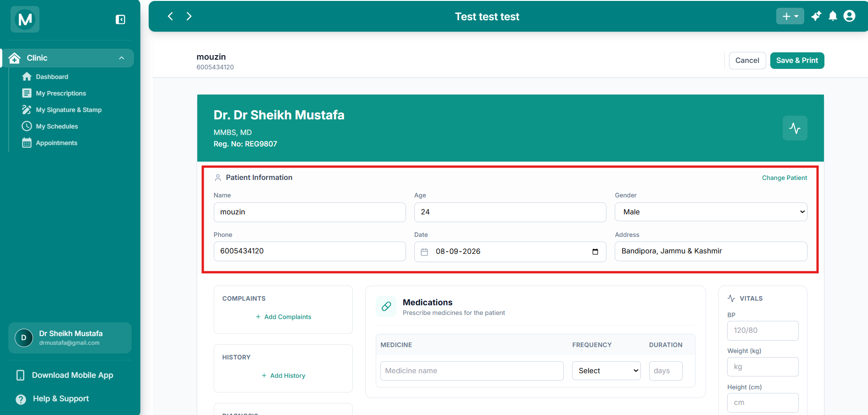Collapse the sidebar panel icon
The image size is (868, 415).
(121, 19)
